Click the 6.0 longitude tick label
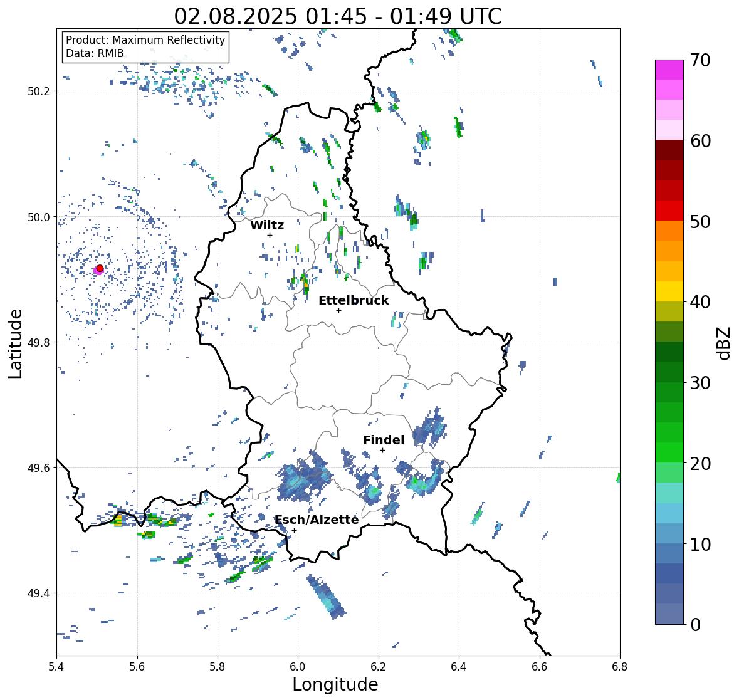The image size is (739, 700). 298,666
